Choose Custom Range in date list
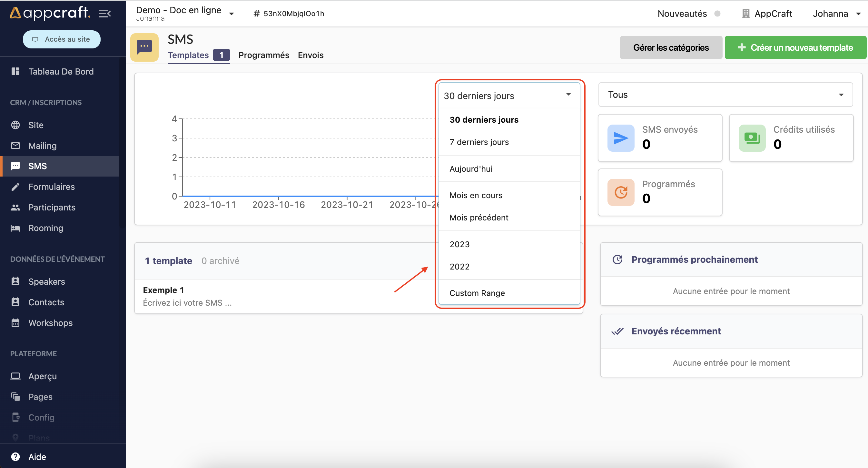868x468 pixels. [477, 293]
